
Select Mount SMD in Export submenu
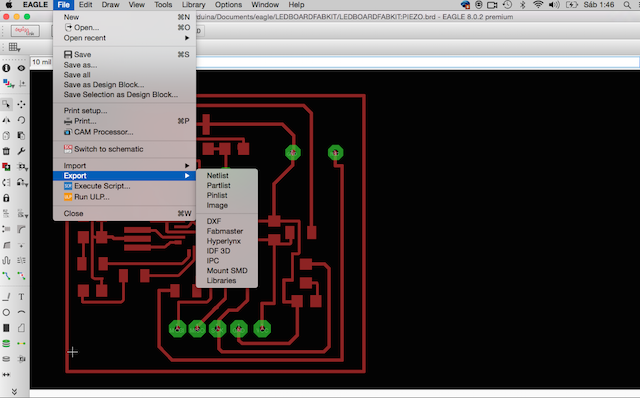(x=227, y=271)
